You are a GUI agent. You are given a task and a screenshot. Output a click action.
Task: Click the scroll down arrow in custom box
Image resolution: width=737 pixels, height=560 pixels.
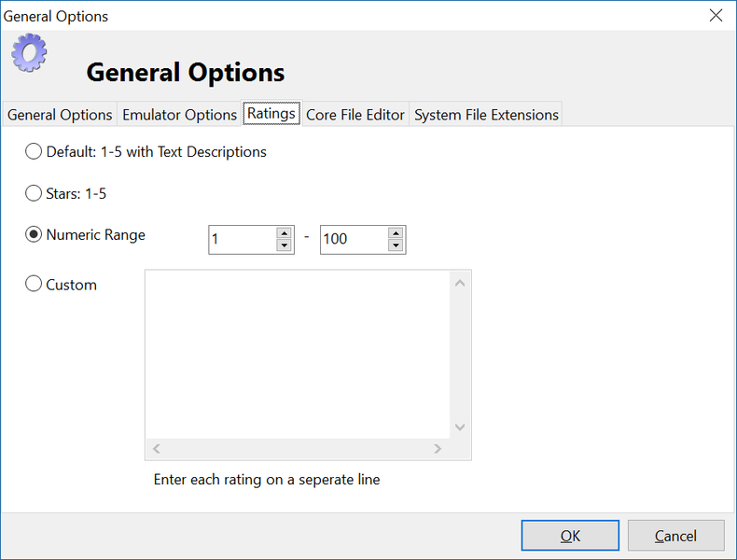pos(460,427)
